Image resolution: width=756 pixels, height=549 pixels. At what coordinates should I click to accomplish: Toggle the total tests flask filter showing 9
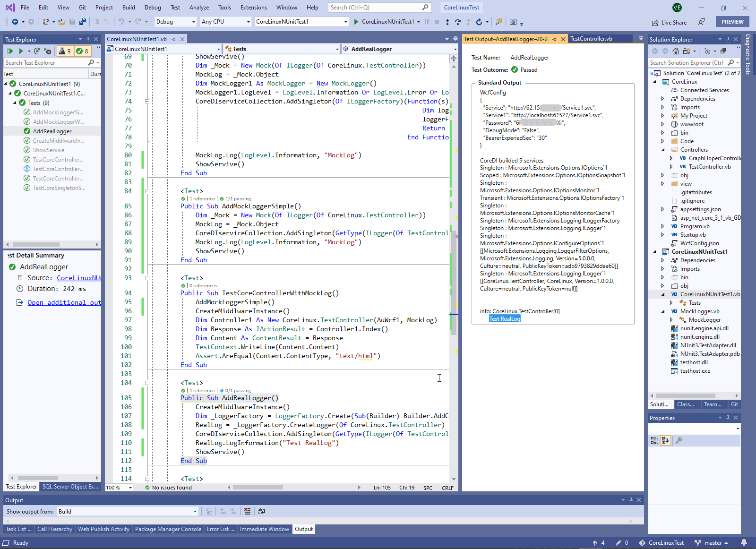65,51
